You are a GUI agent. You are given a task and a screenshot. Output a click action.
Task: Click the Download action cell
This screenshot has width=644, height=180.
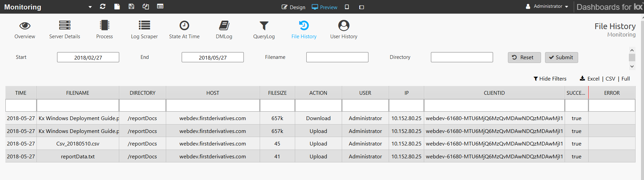click(x=318, y=118)
